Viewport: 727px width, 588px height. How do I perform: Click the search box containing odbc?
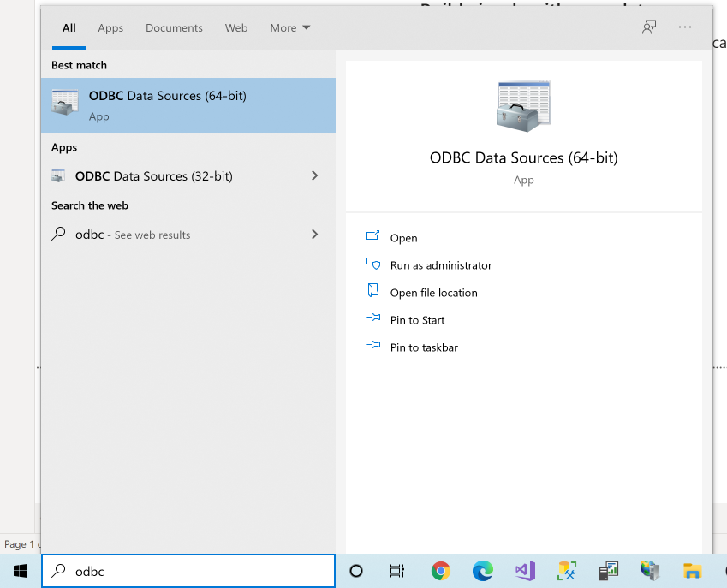188,571
